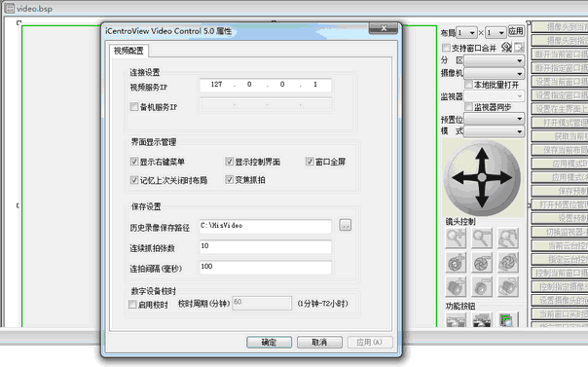Click the 校时周期(分钟) field
The height and width of the screenshot is (367, 588).
point(262,303)
